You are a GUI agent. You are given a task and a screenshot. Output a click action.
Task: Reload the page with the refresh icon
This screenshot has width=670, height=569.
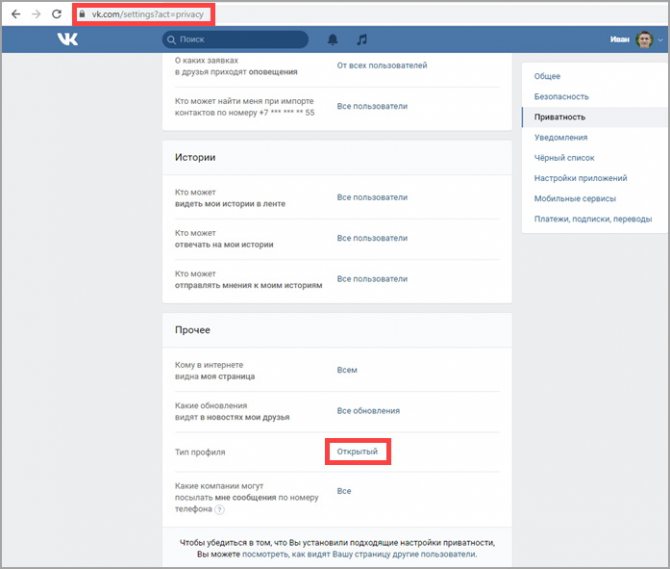point(57,14)
